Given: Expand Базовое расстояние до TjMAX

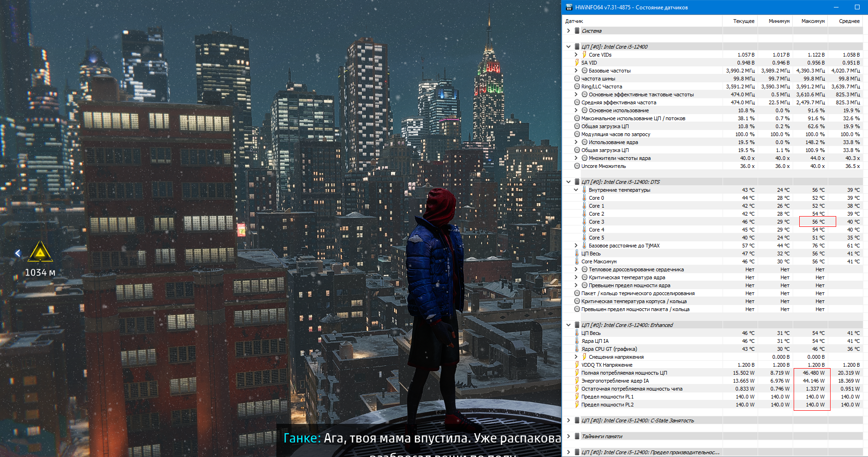Looking at the screenshot, I should (576, 246).
